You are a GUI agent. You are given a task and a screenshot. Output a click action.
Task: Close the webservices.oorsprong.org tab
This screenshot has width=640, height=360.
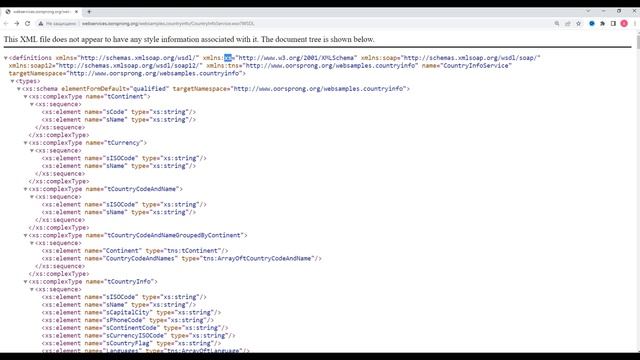76,12
